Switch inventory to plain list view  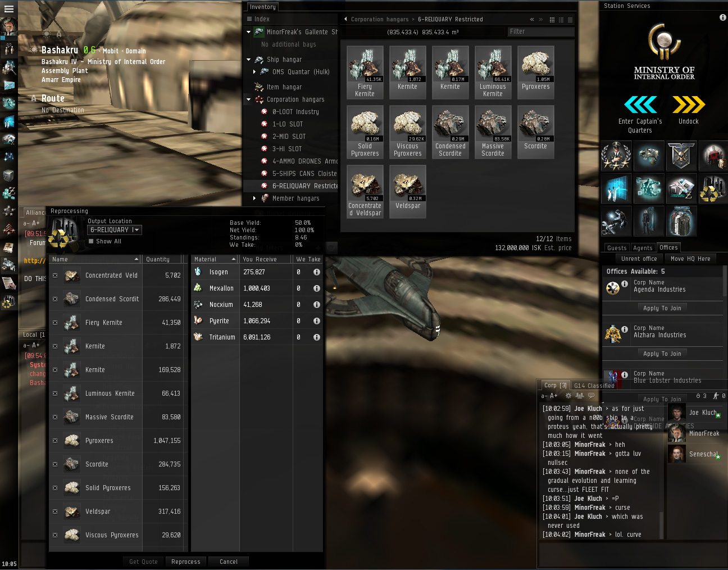point(570,20)
